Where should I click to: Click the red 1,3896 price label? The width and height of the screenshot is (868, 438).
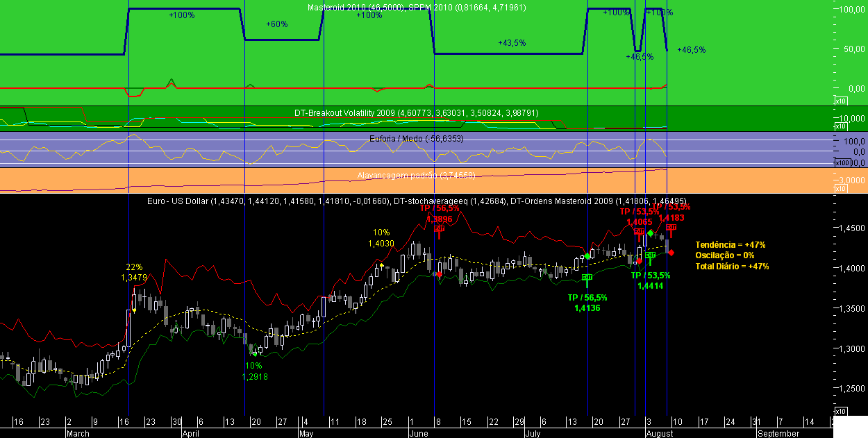pos(440,219)
